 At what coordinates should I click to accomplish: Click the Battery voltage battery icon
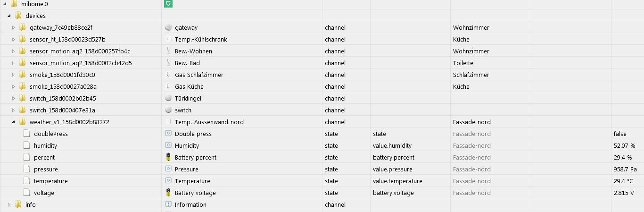pos(168,193)
